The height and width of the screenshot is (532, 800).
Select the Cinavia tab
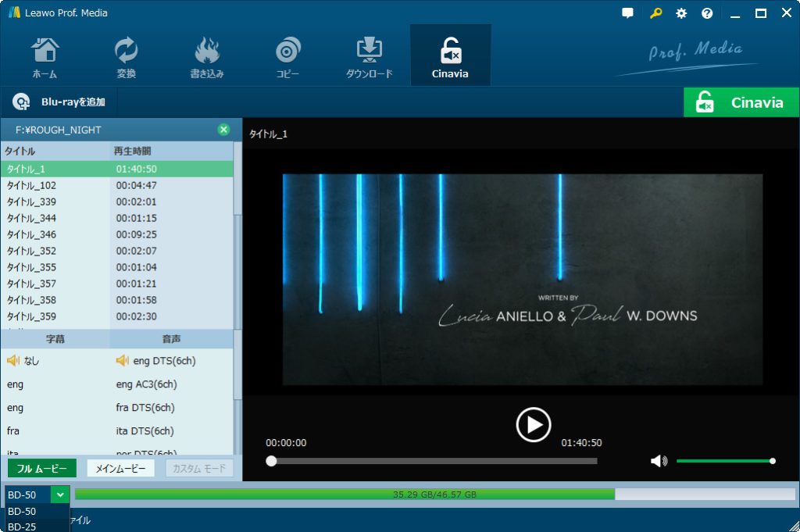pos(450,55)
